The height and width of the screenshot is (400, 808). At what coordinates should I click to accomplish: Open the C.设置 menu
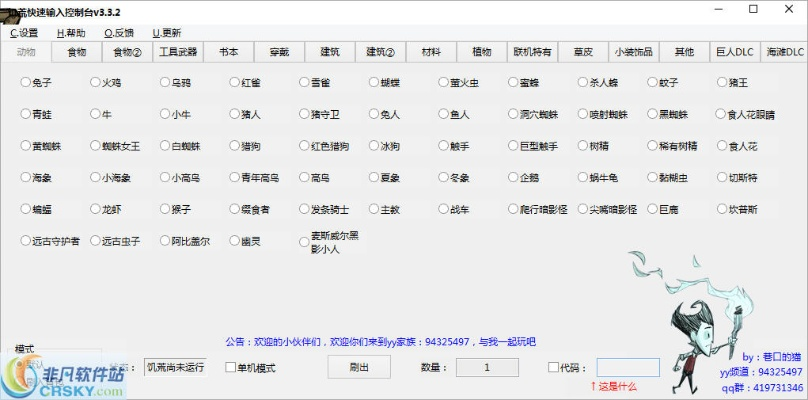point(24,33)
